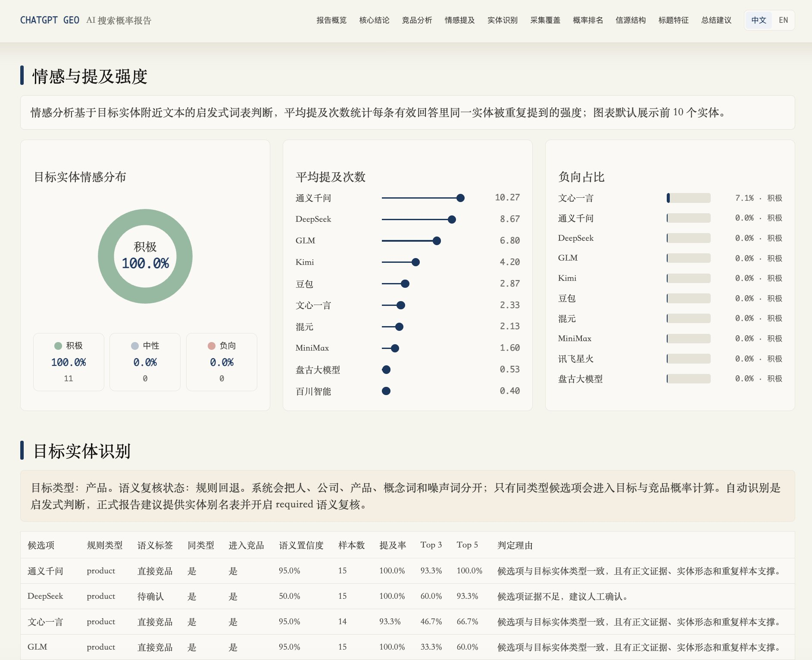This screenshot has height=660, width=812.
Task: Click the DeepSeek lollipop data point
Action: click(452, 220)
